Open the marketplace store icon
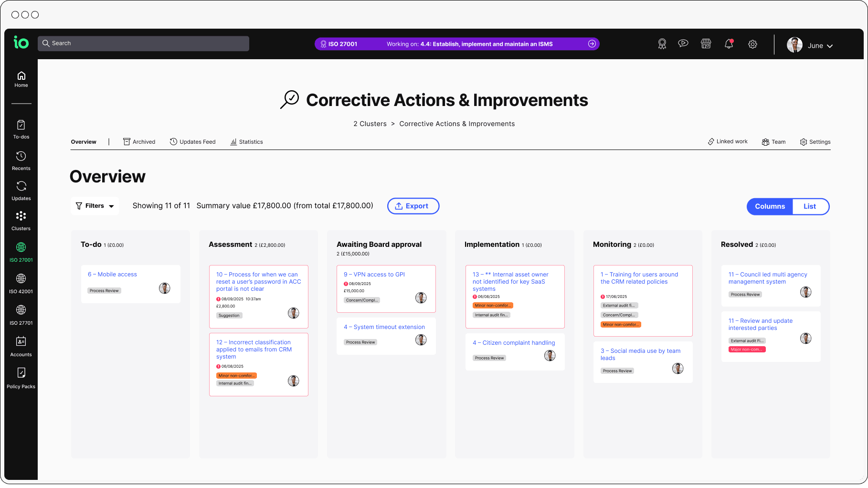 pyautogui.click(x=706, y=43)
